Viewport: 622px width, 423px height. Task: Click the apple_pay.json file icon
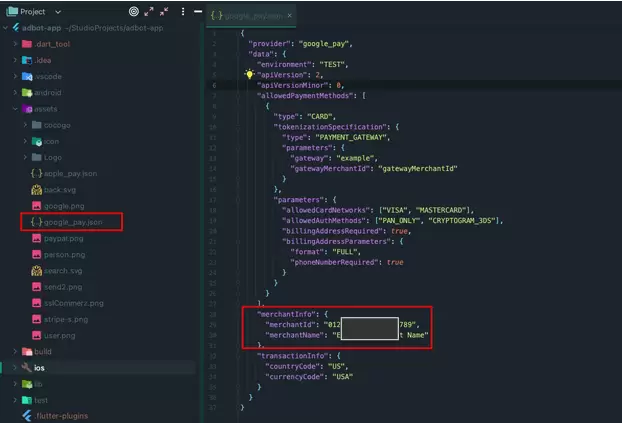tap(36, 173)
